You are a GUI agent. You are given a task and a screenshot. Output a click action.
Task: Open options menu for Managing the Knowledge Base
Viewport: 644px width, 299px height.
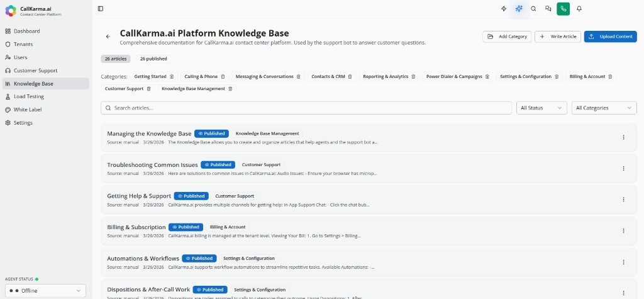coord(623,137)
